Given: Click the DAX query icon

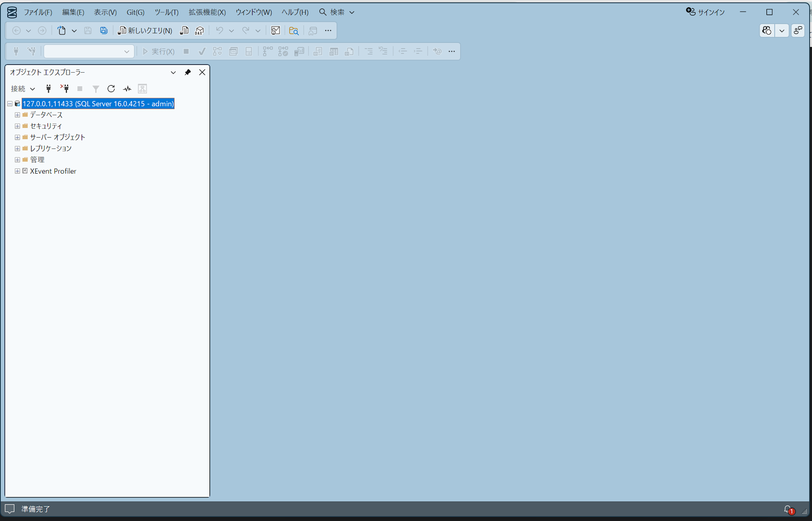Looking at the screenshot, I should point(199,30).
